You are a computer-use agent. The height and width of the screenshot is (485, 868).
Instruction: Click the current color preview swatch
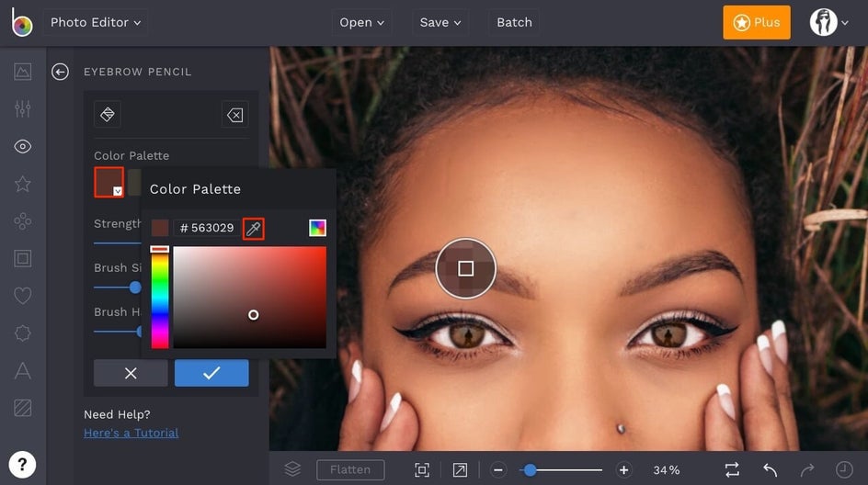tap(160, 228)
